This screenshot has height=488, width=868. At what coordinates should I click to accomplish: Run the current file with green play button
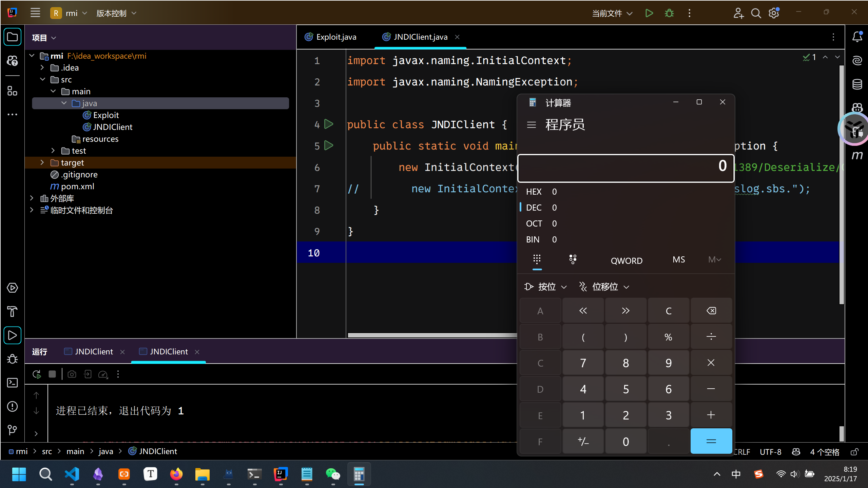pyautogui.click(x=649, y=13)
